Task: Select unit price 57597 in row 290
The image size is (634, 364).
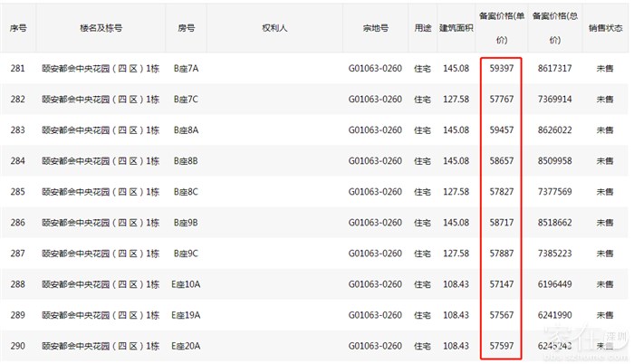Action: tap(502, 346)
